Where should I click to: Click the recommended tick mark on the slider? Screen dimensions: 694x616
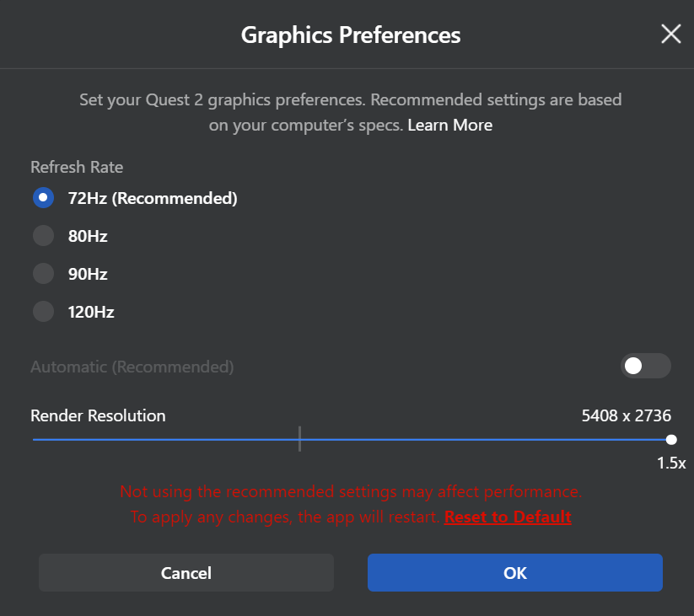299,439
